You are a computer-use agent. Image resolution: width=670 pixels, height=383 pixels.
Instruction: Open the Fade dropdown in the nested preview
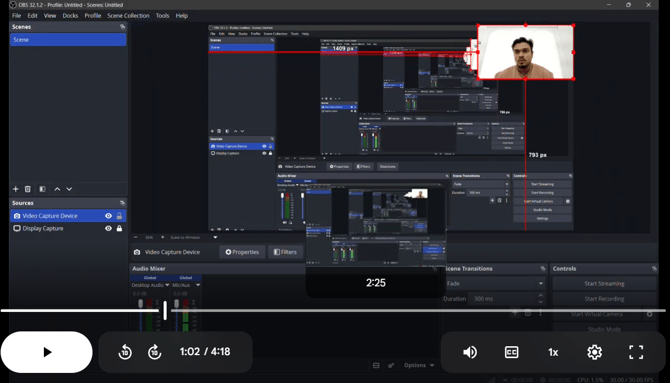(481, 184)
